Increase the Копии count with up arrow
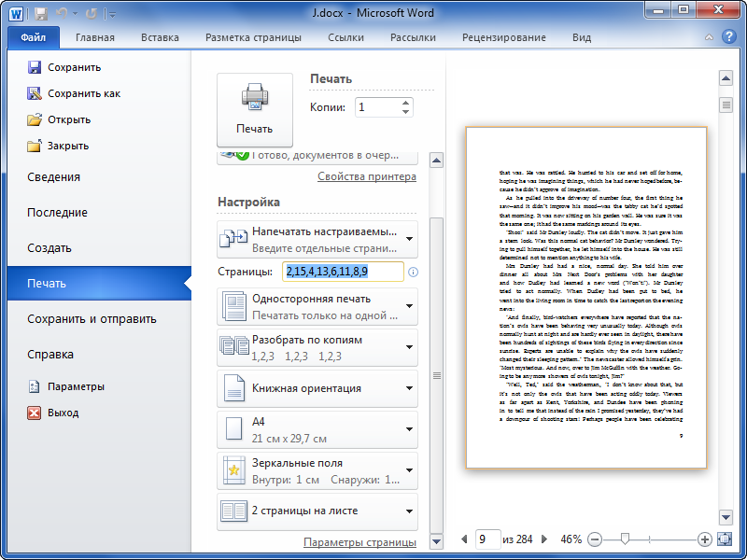 click(406, 103)
